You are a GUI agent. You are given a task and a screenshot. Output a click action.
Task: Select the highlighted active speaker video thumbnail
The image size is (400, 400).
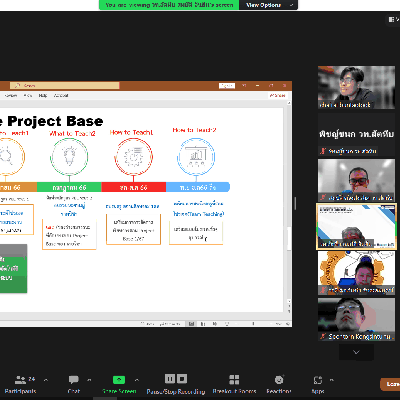tap(356, 226)
